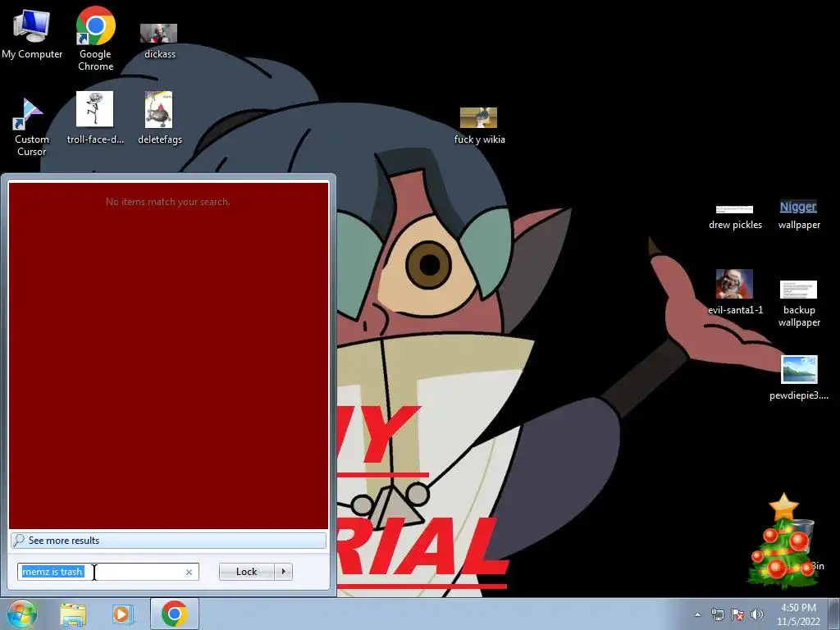840x630 pixels.
Task: Launch the Google Chrome desktop shortcut
Action: pyautogui.click(x=95, y=39)
